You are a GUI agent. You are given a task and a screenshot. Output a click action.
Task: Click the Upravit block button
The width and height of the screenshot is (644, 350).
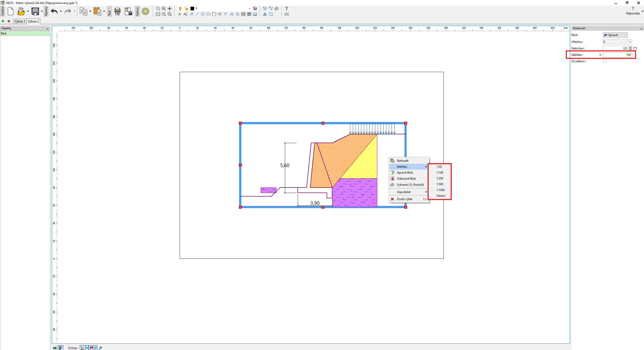coord(615,35)
